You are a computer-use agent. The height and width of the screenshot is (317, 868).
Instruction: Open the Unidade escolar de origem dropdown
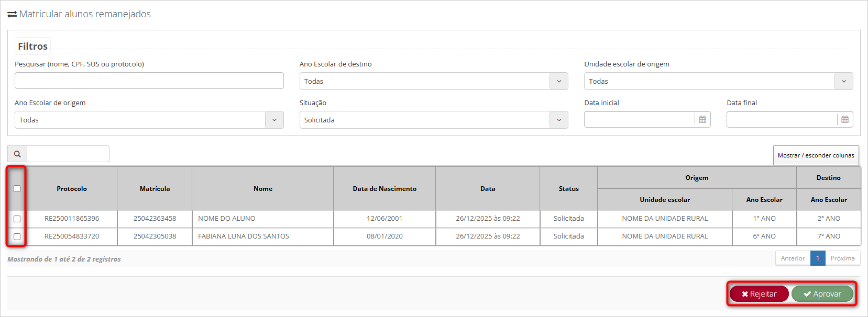coord(843,81)
